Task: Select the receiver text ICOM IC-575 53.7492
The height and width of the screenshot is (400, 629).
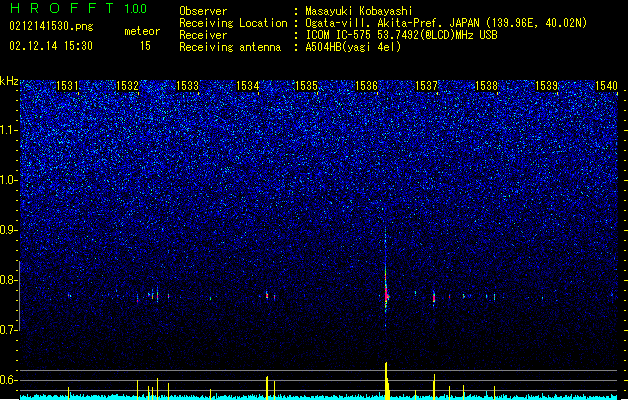Action: coord(359,35)
